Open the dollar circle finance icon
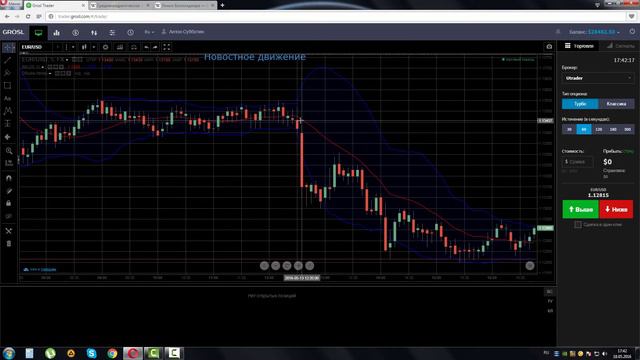 pyautogui.click(x=76, y=33)
